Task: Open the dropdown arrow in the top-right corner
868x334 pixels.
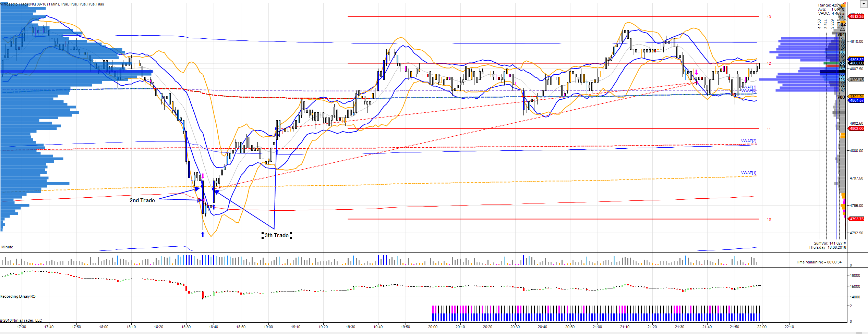Action: 864,4
